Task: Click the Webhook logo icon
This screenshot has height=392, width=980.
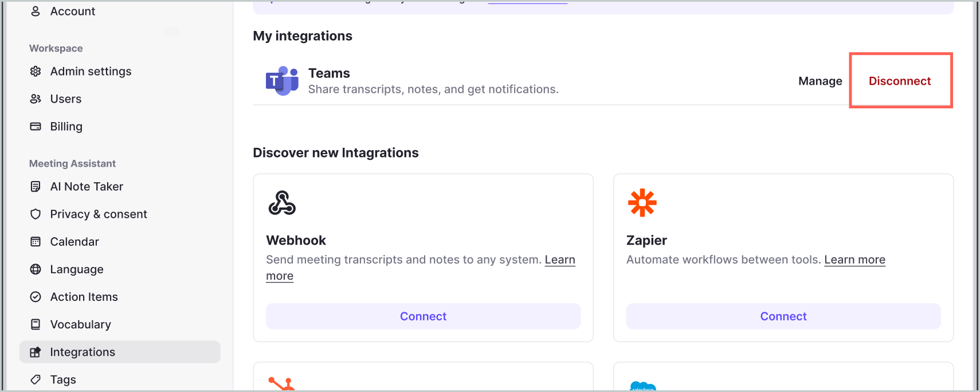Action: point(282,203)
